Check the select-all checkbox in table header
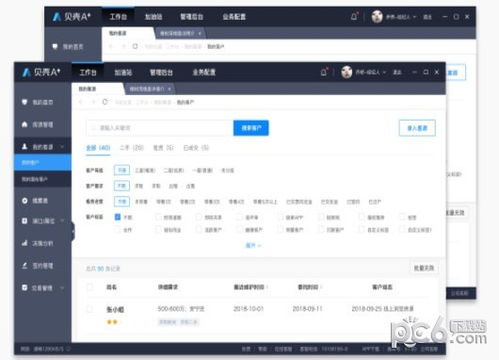This screenshot has height=360, width=499. (x=89, y=287)
